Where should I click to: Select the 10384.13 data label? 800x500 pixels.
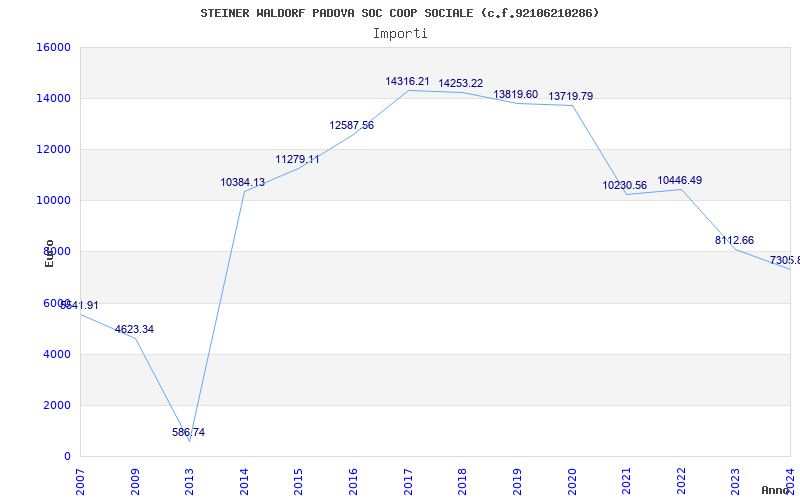pyautogui.click(x=242, y=182)
